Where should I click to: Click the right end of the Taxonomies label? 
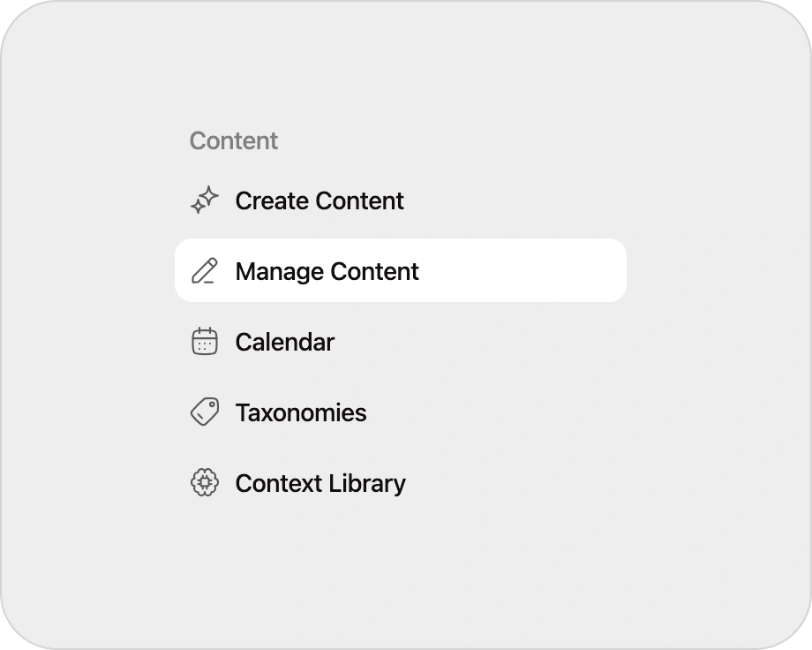[x=358, y=412]
